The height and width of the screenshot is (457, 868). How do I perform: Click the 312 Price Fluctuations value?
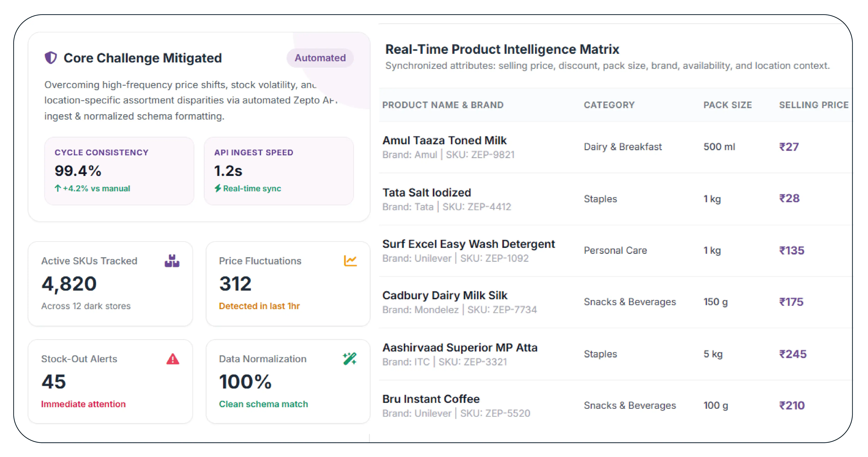[235, 284]
